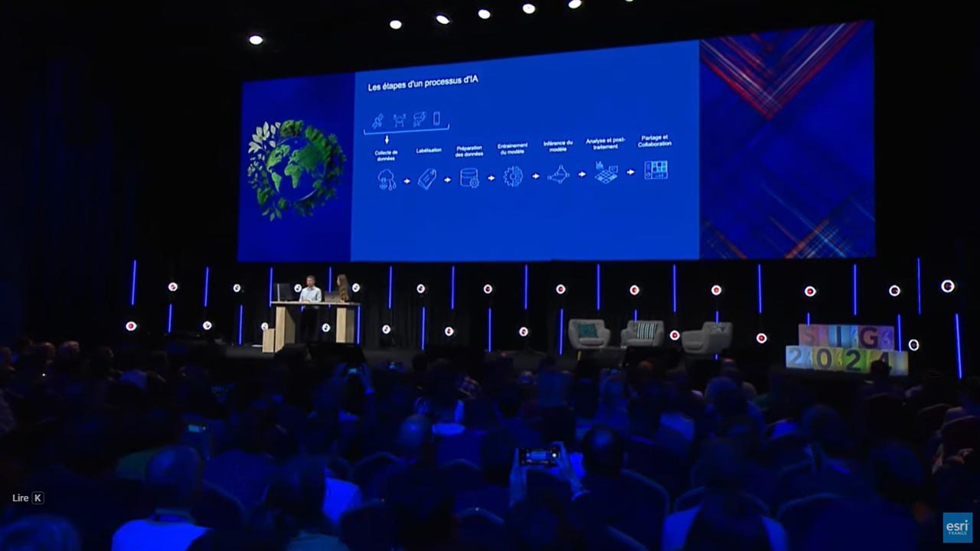
Task: Click the network 'Inférence du modèle' icon
Action: [x=558, y=174]
